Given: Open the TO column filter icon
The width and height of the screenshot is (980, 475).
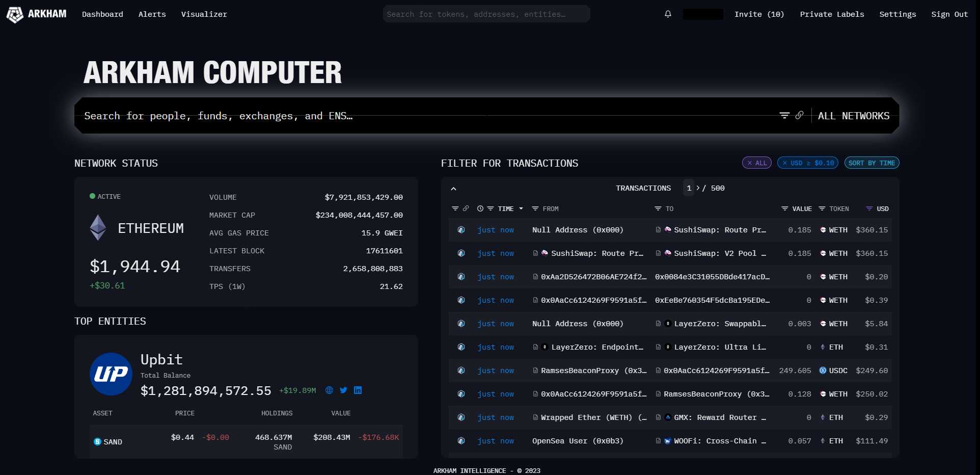Looking at the screenshot, I should tap(658, 208).
